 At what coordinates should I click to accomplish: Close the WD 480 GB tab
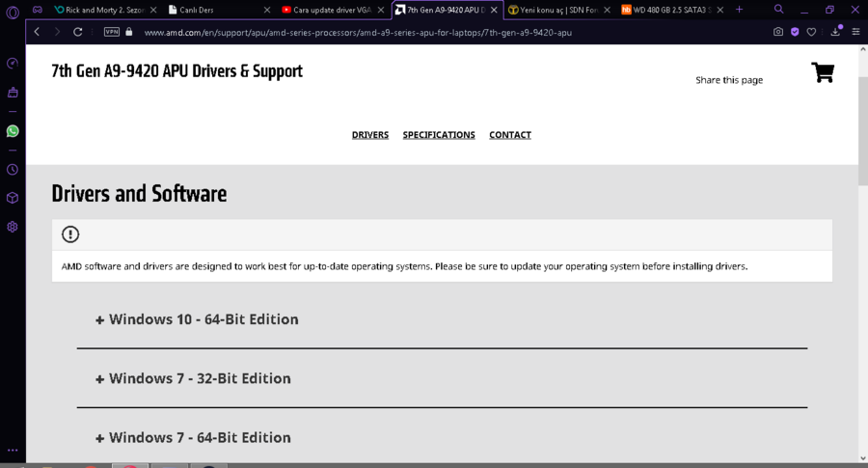(720, 10)
